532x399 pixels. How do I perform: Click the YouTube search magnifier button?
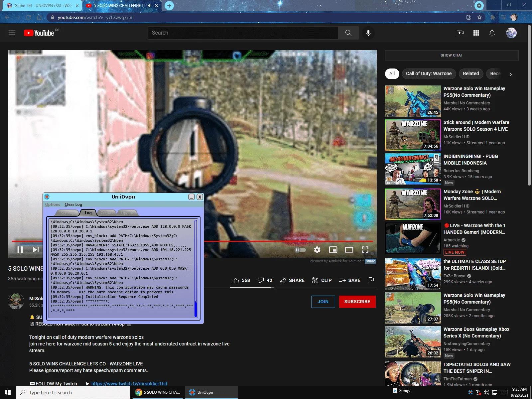pos(348,33)
